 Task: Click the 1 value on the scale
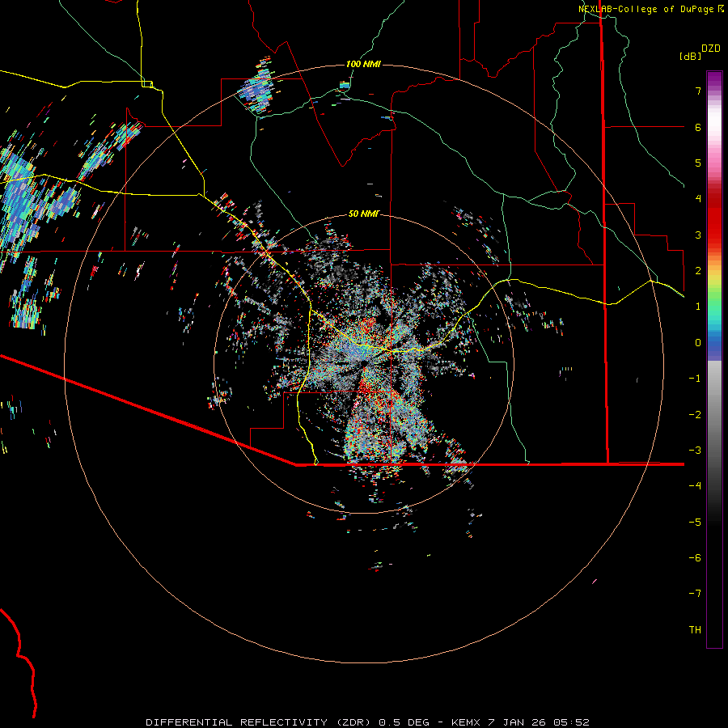[698, 307]
